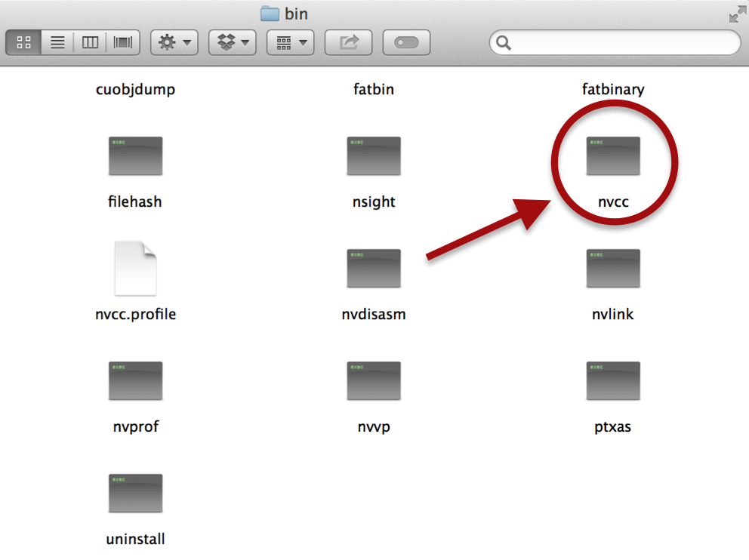The image size is (749, 560).
Task: Switch to Cover Flow view mode
Action: [x=123, y=42]
